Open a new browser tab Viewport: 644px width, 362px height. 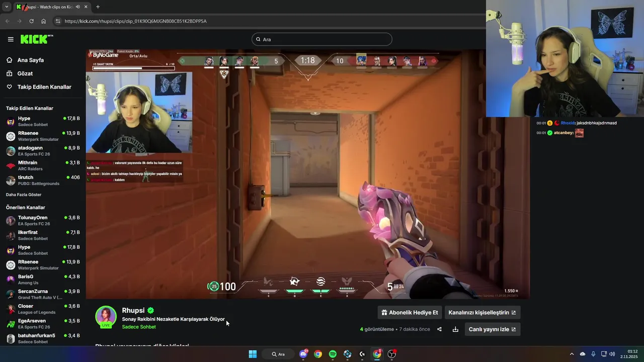[x=98, y=7]
